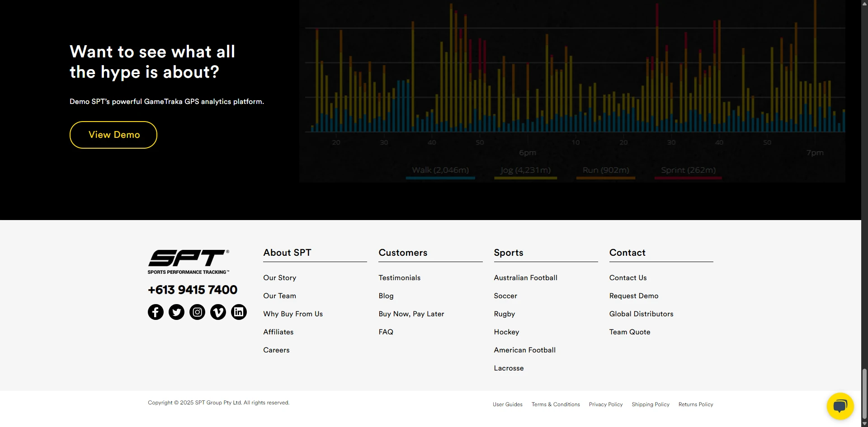Open the SPT Facebook page icon

pyautogui.click(x=155, y=312)
